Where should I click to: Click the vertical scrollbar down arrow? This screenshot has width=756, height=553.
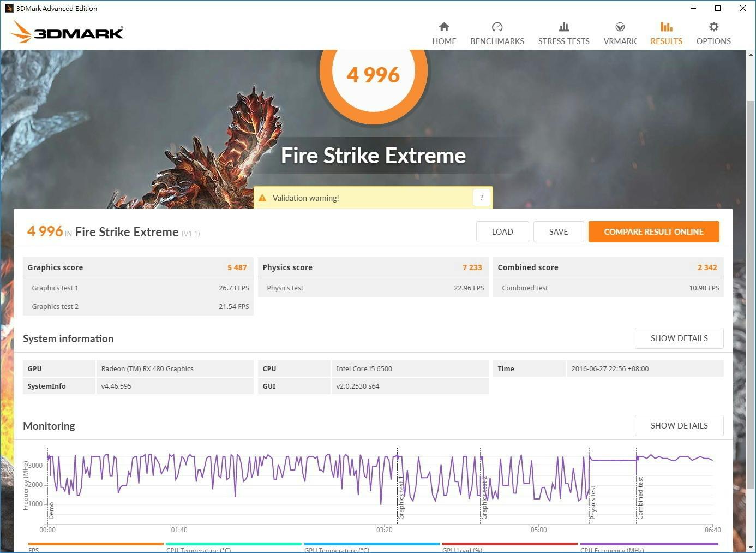(751, 547)
